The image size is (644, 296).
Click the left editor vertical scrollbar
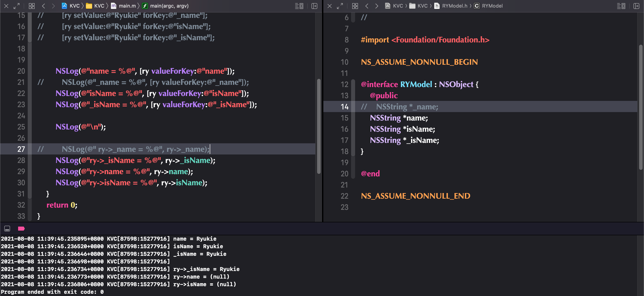pos(319,126)
